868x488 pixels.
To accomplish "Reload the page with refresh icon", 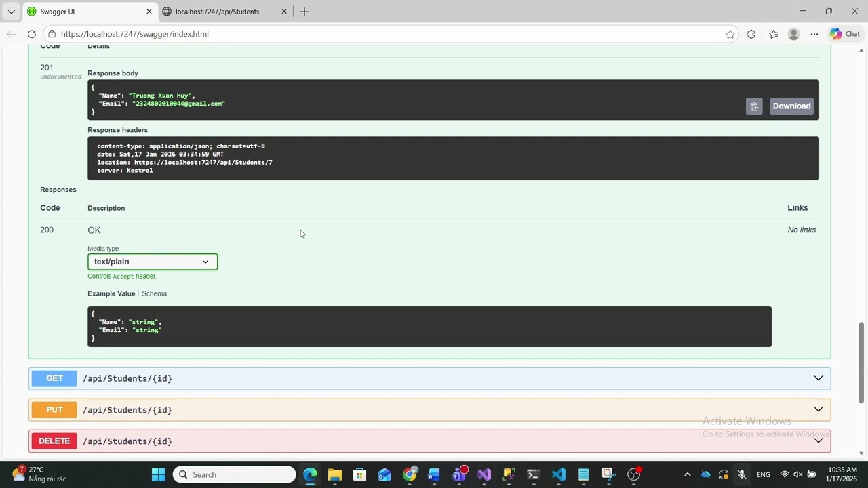I will coord(32,34).
